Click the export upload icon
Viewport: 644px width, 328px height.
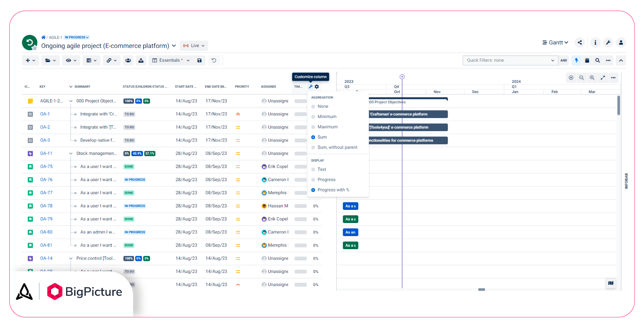coord(141,60)
